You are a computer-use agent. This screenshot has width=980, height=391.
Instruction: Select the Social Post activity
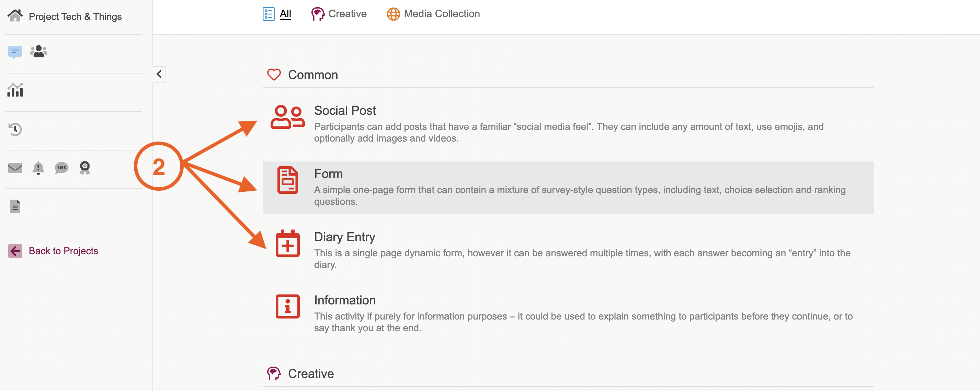[x=345, y=110]
